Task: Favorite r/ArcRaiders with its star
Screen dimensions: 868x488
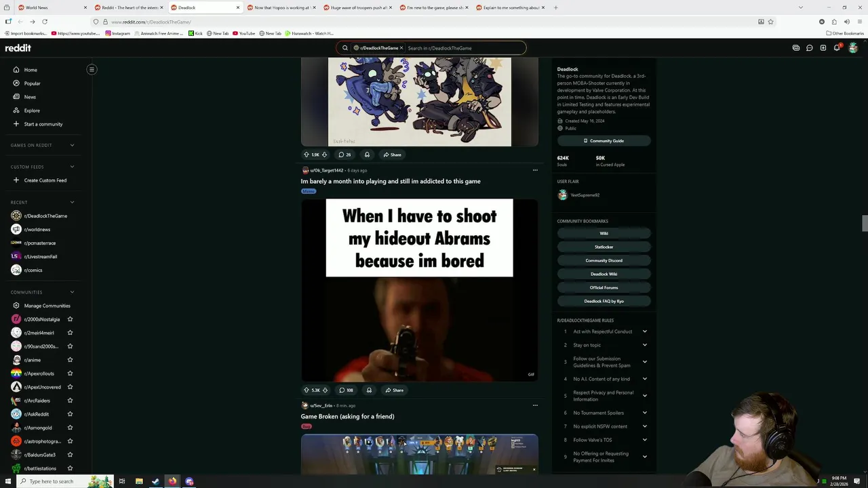Action: click(x=70, y=401)
